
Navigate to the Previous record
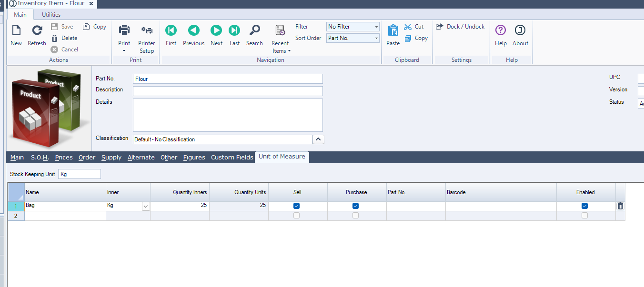(193, 30)
